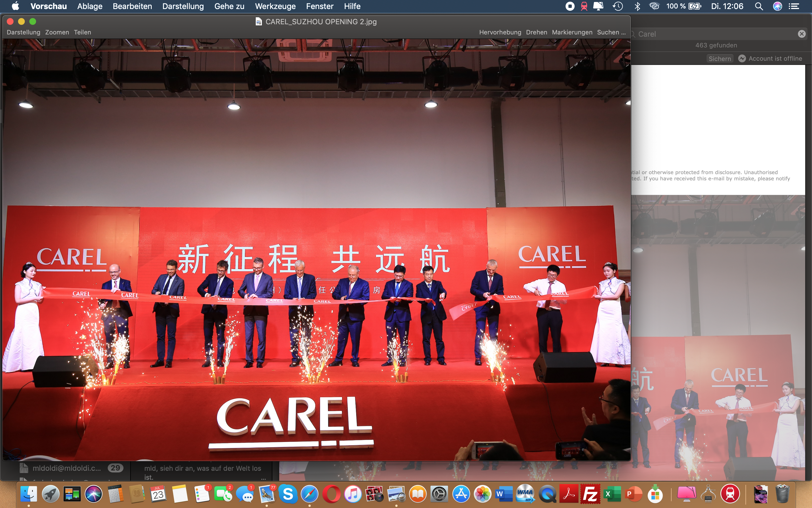Open the red train menu bar icon
The height and width of the screenshot is (508, 812).
pos(584,6)
